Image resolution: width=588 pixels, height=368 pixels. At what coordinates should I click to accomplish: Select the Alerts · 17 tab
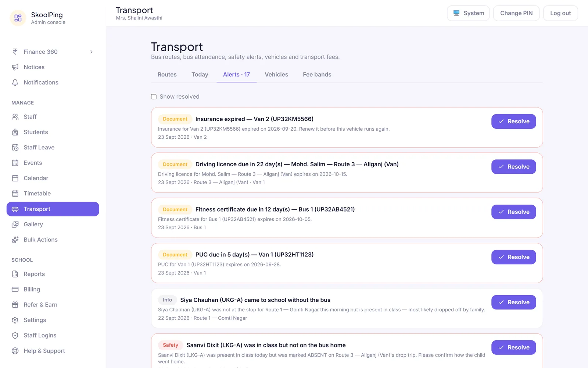pyautogui.click(x=236, y=74)
